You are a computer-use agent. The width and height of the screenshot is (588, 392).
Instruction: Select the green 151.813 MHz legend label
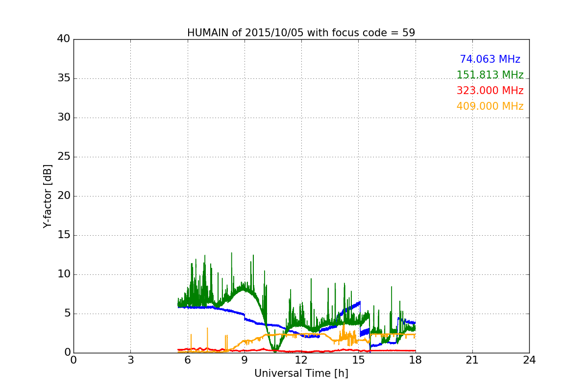490,75
